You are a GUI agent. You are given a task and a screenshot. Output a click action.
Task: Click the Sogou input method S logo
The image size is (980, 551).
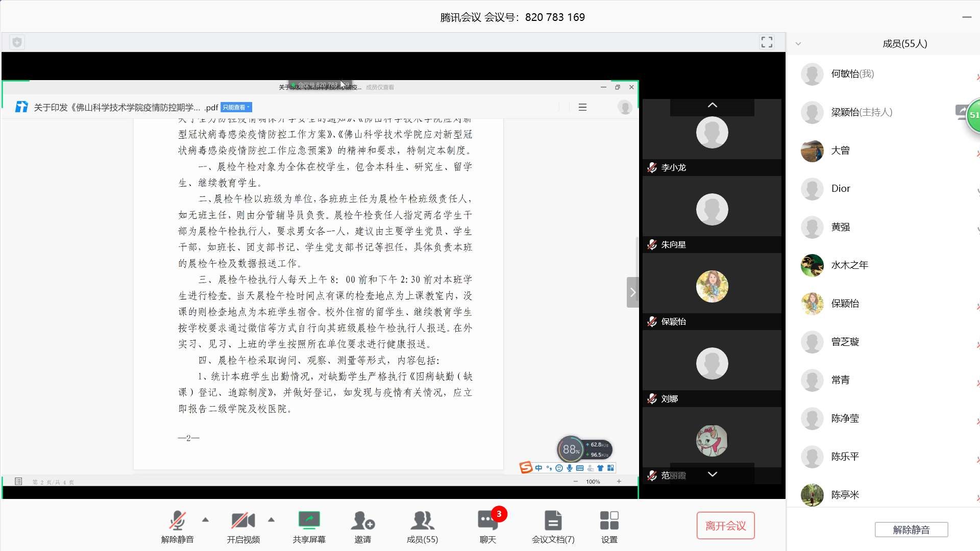[526, 467]
